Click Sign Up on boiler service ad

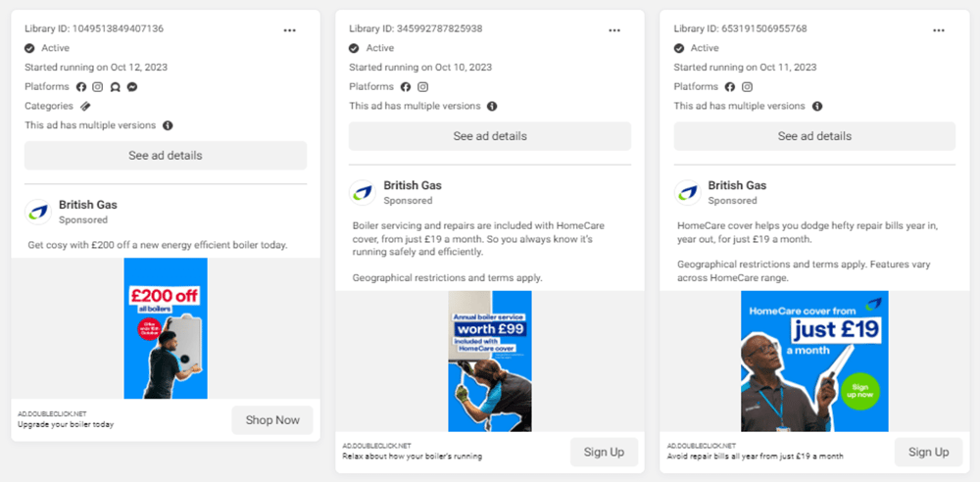pos(604,452)
